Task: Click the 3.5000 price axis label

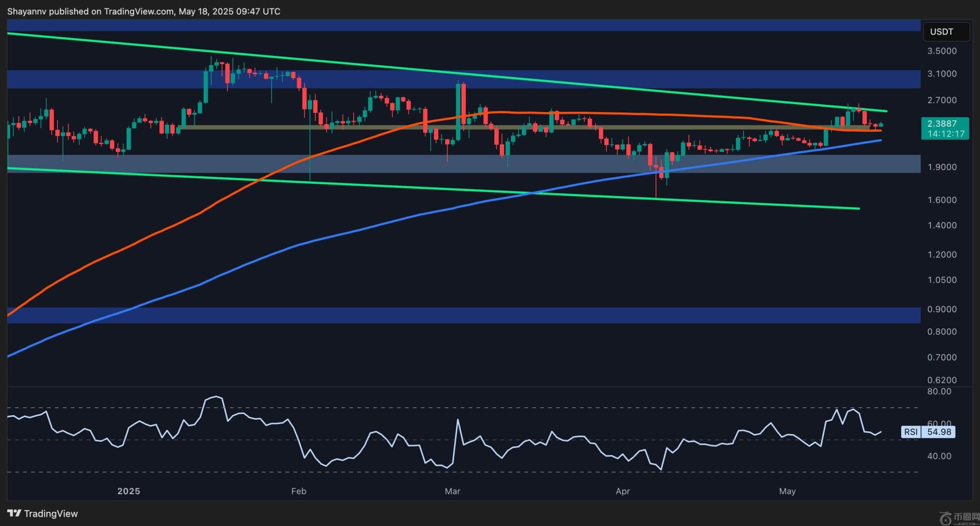Action: (x=942, y=51)
